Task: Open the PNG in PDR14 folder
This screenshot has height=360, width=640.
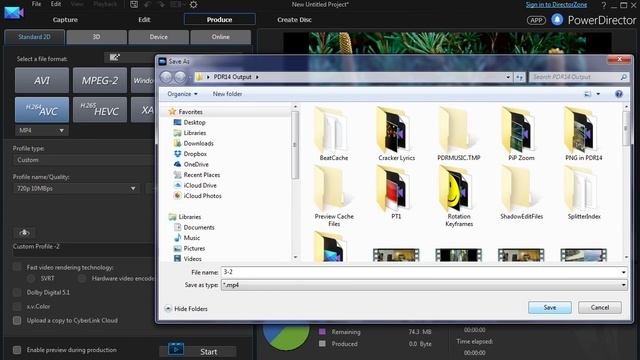Action: [584, 134]
